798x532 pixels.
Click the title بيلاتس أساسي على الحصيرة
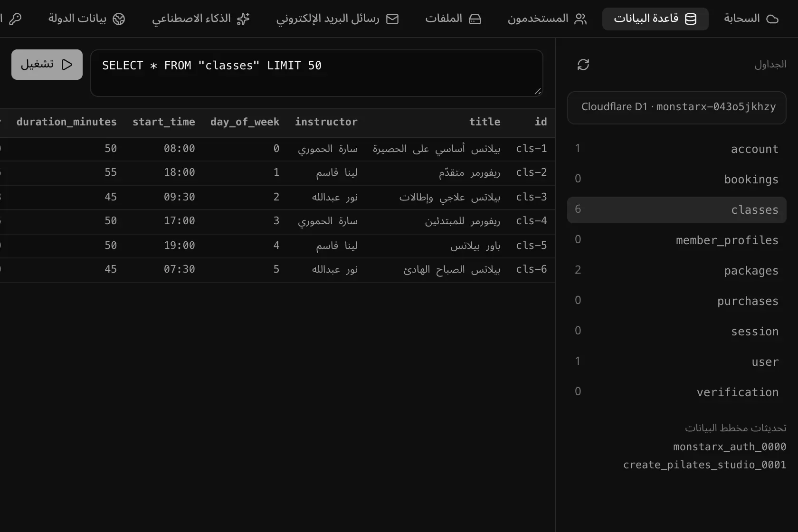pyautogui.click(x=437, y=149)
